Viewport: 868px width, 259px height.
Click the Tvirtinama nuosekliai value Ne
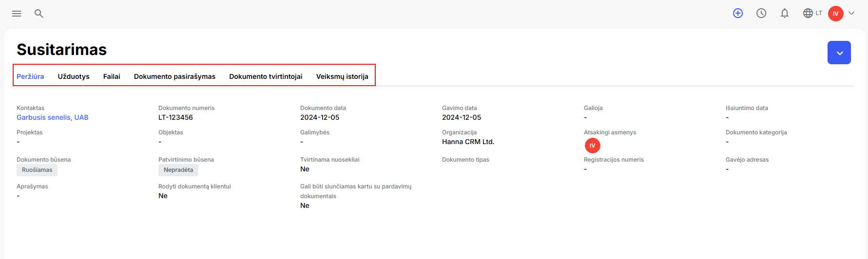pyautogui.click(x=305, y=169)
